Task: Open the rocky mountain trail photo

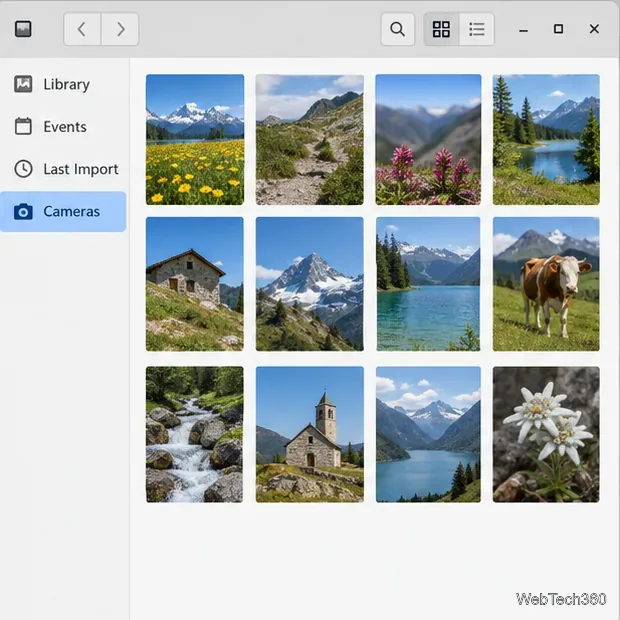Action: coord(310,140)
